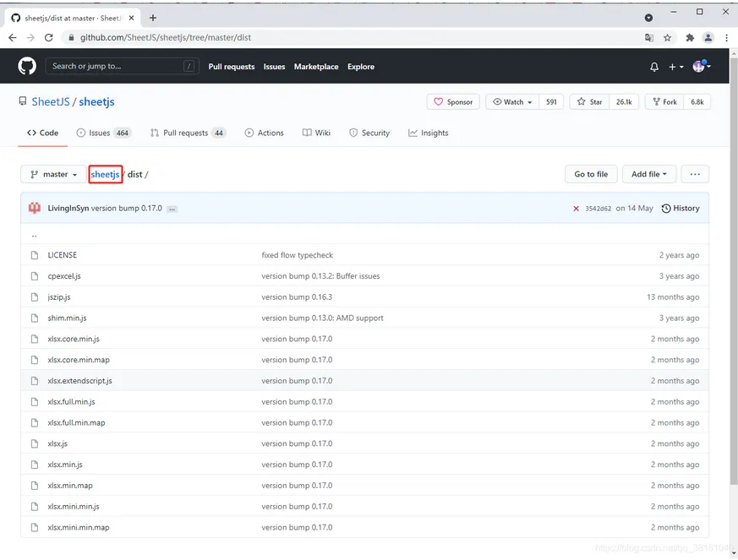Open xlsx.extendscript.js file
Image resolution: width=738 pixels, height=560 pixels.
[80, 381]
